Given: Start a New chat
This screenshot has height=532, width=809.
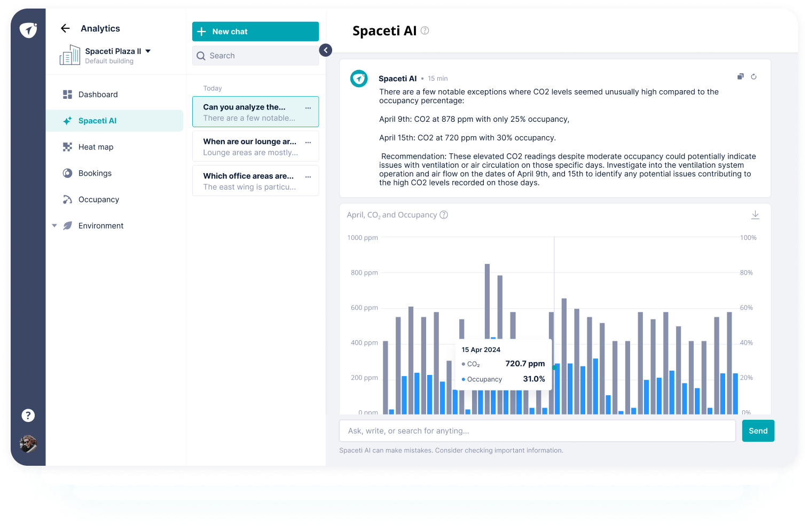Looking at the screenshot, I should 255,32.
